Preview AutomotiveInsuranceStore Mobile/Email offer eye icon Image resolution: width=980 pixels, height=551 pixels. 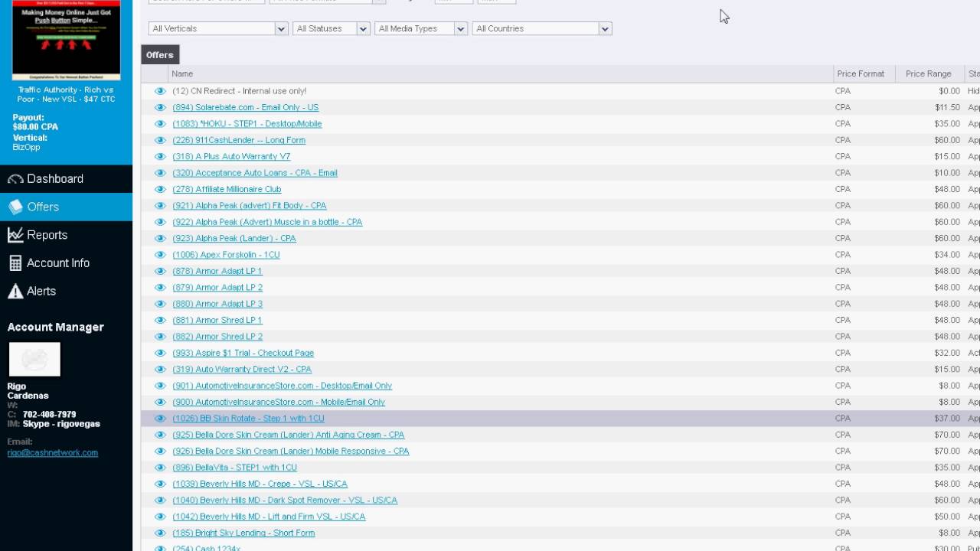click(160, 403)
